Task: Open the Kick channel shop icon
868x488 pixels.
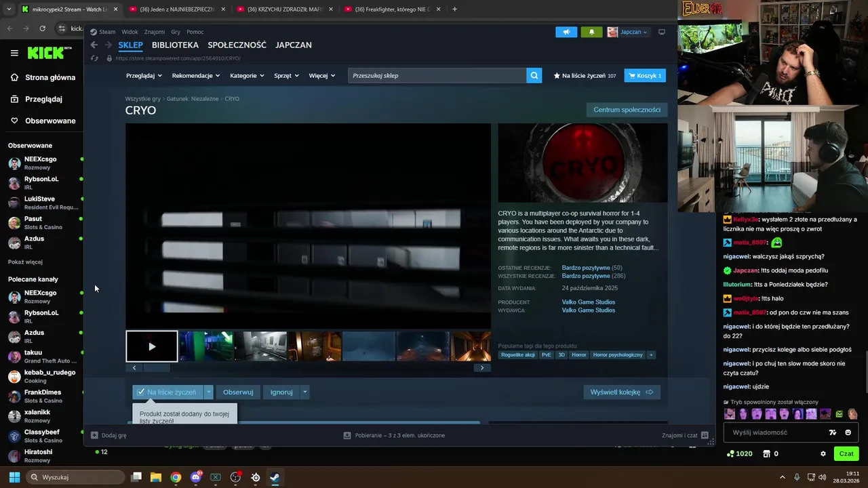Action: click(767, 453)
